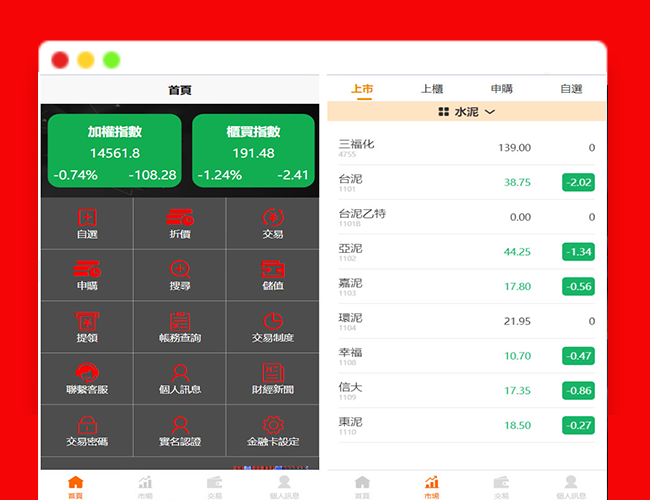Switch to the 申購 tab
This screenshot has height=500, width=650.
(502, 89)
